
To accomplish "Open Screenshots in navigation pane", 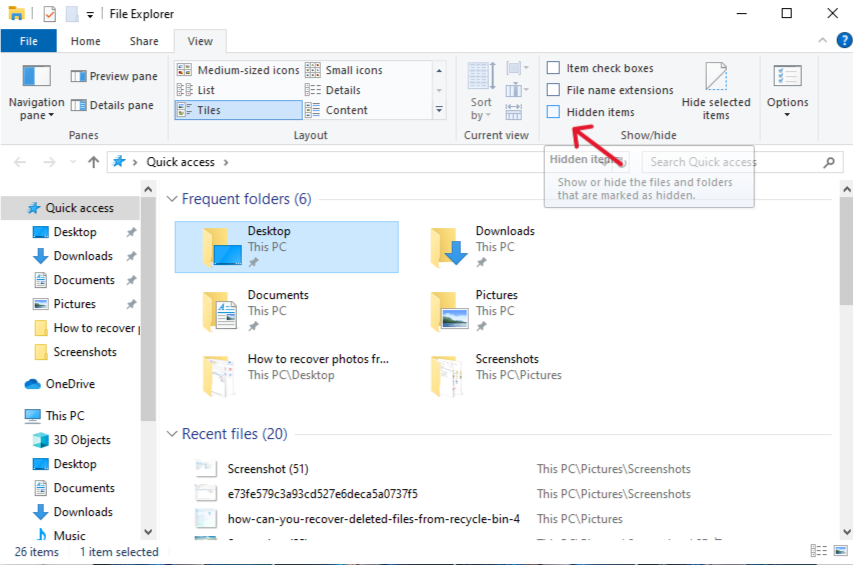I will [85, 352].
